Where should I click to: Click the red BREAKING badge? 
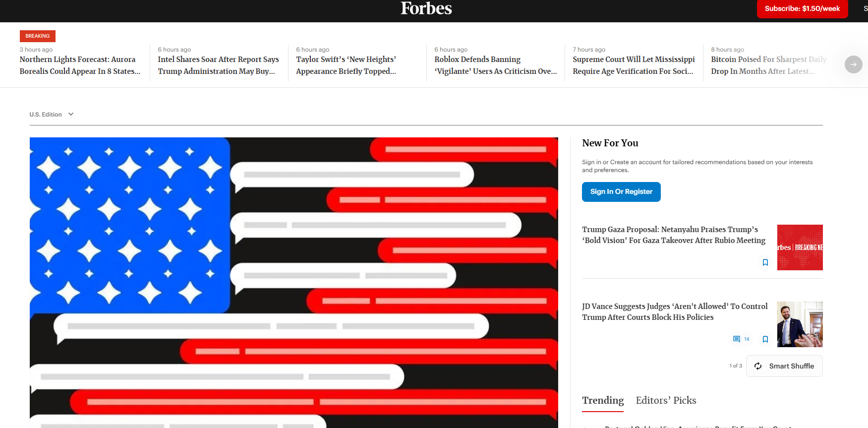[x=38, y=36]
